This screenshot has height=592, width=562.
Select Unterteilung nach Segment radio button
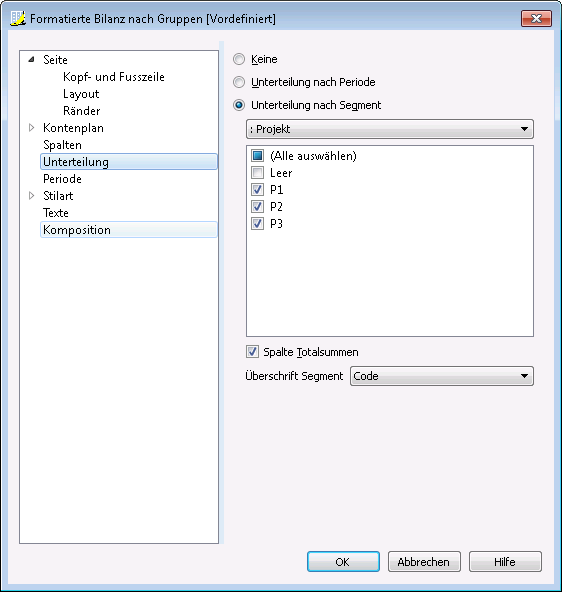[239, 105]
